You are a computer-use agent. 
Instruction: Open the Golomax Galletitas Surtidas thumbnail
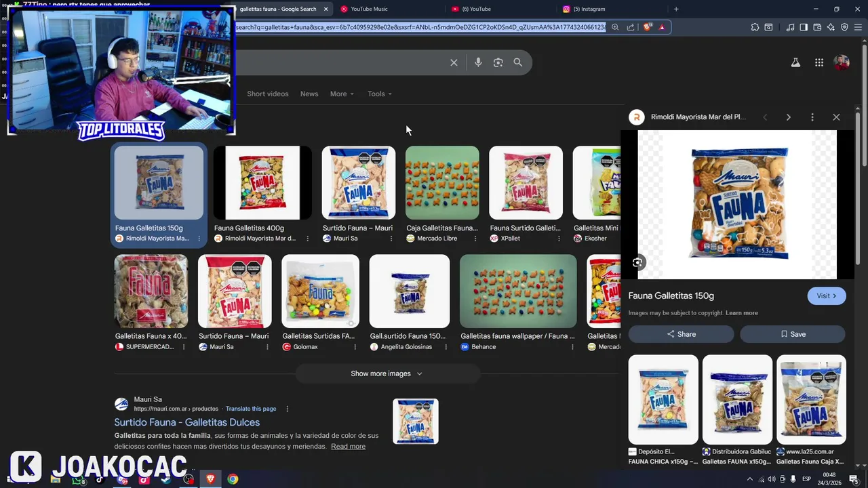pyautogui.click(x=320, y=291)
